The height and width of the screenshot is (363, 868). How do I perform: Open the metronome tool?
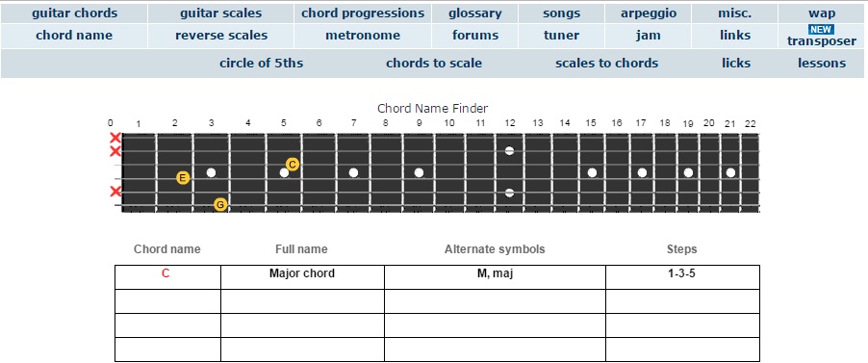tap(363, 36)
